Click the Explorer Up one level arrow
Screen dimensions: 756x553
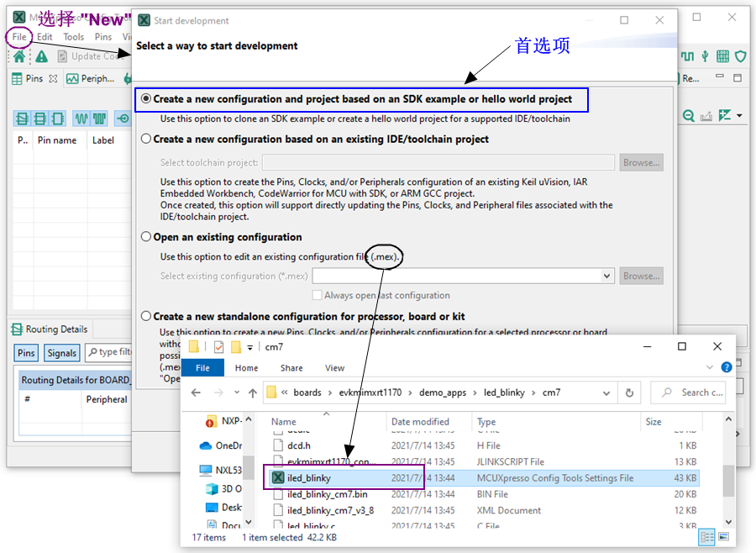[x=253, y=392]
